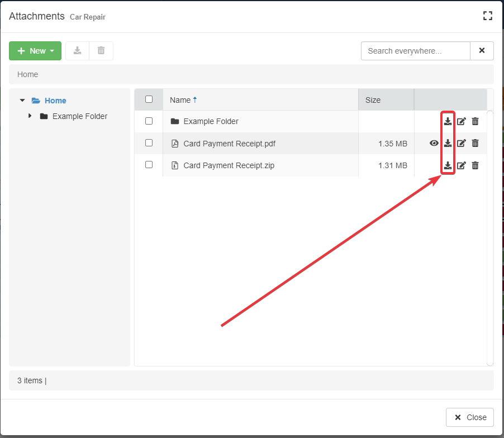Select Card Payment Receipt.pdf checkbox
The width and height of the screenshot is (504, 438).
tap(149, 143)
